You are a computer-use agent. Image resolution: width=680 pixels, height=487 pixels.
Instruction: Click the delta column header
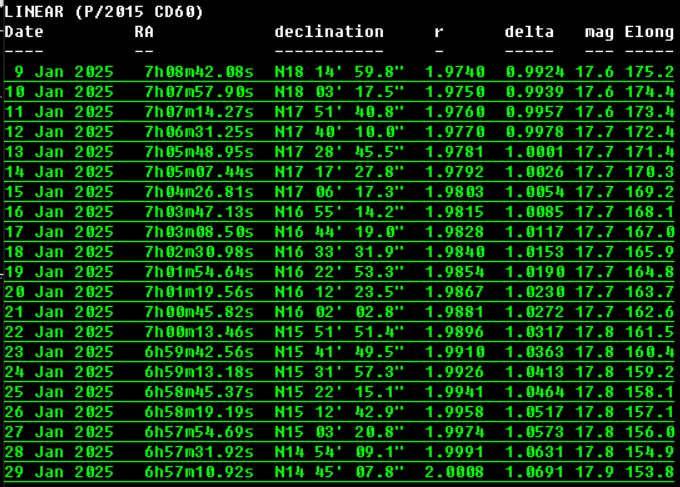click(x=529, y=32)
